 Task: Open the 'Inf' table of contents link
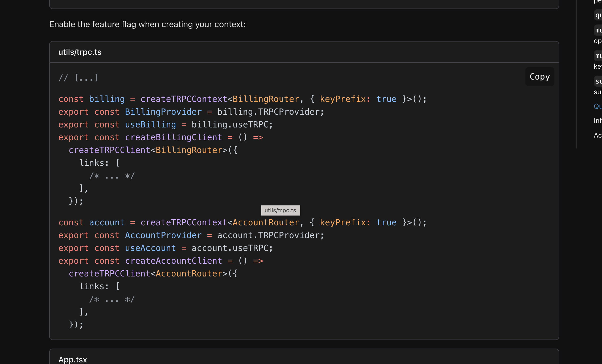coord(598,121)
